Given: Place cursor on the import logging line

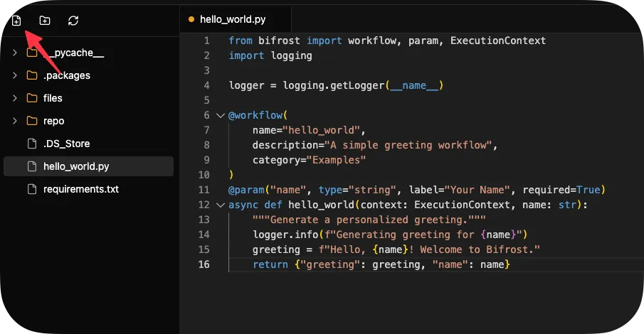Looking at the screenshot, I should (x=270, y=55).
